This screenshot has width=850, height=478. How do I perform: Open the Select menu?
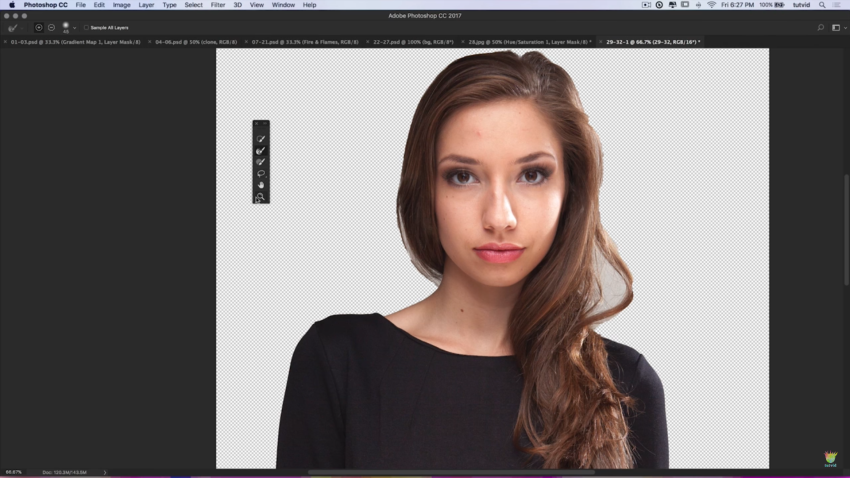[194, 5]
